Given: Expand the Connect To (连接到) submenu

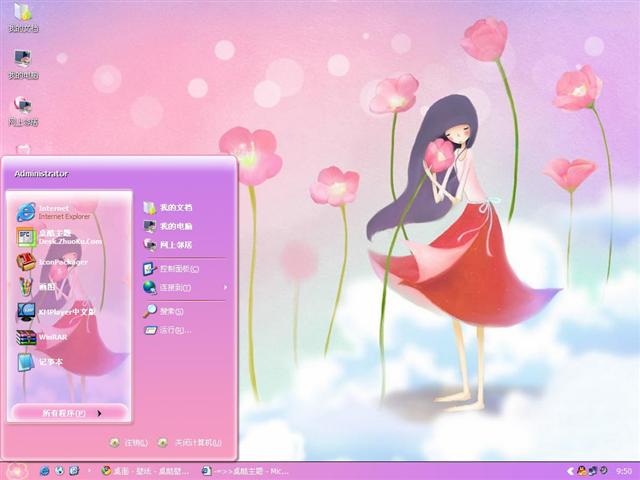Looking at the screenshot, I should pos(184,287).
